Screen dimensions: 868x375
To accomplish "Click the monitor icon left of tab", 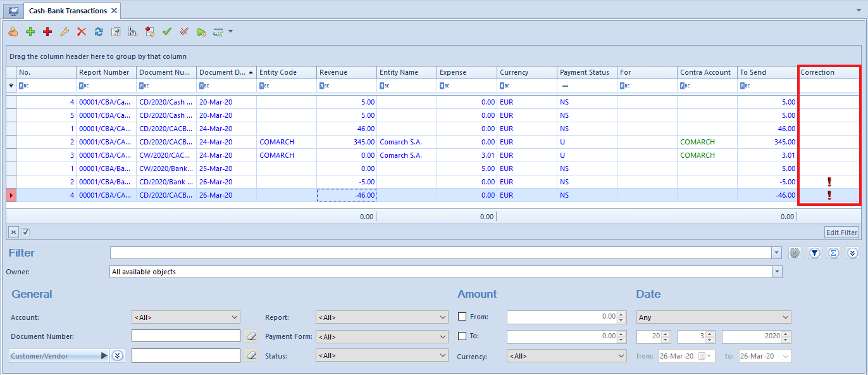I will coord(13,11).
